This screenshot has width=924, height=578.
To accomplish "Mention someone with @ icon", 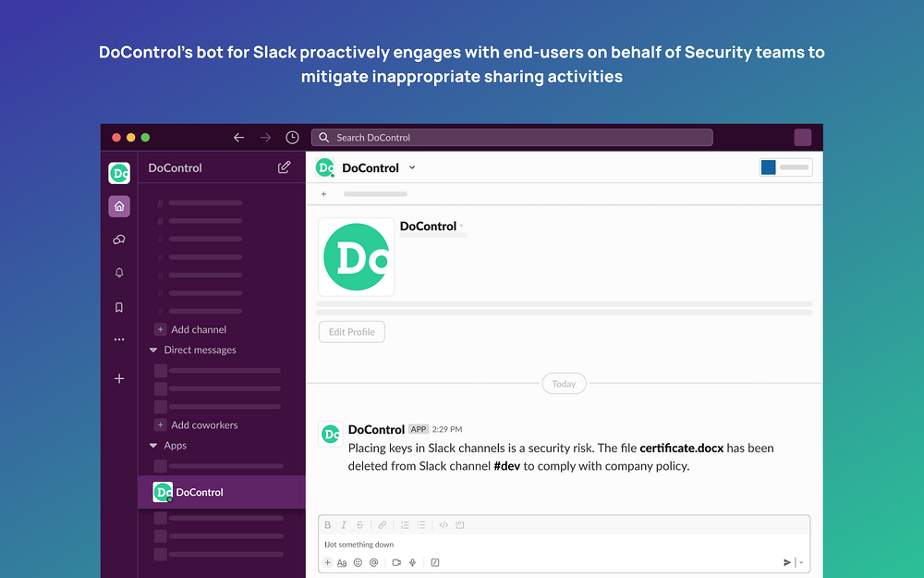I will 373,562.
